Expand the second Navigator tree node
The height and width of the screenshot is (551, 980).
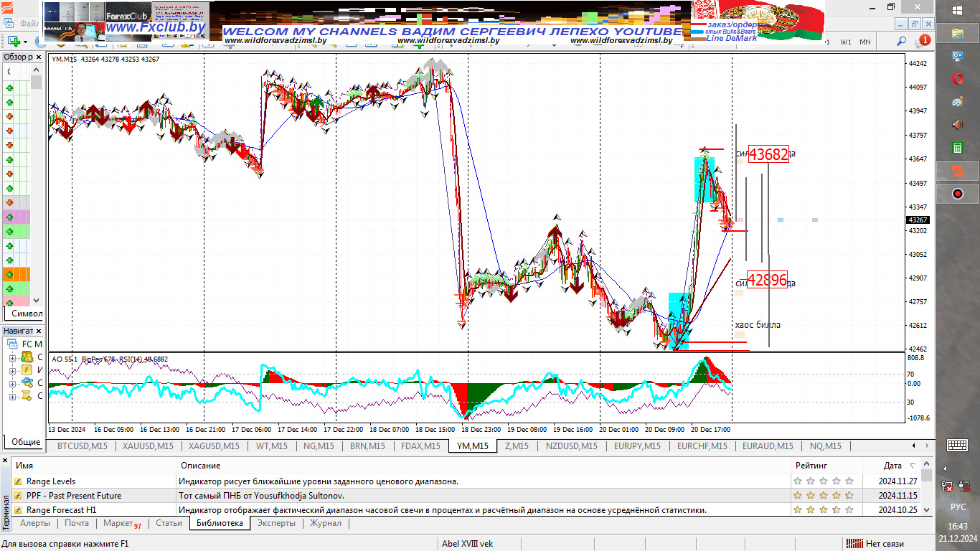pos(11,370)
